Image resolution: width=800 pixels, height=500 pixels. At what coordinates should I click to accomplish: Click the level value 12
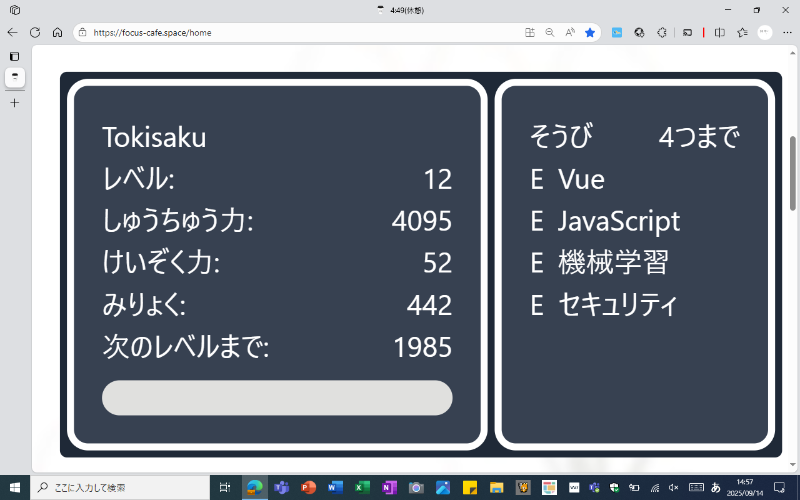[438, 179]
